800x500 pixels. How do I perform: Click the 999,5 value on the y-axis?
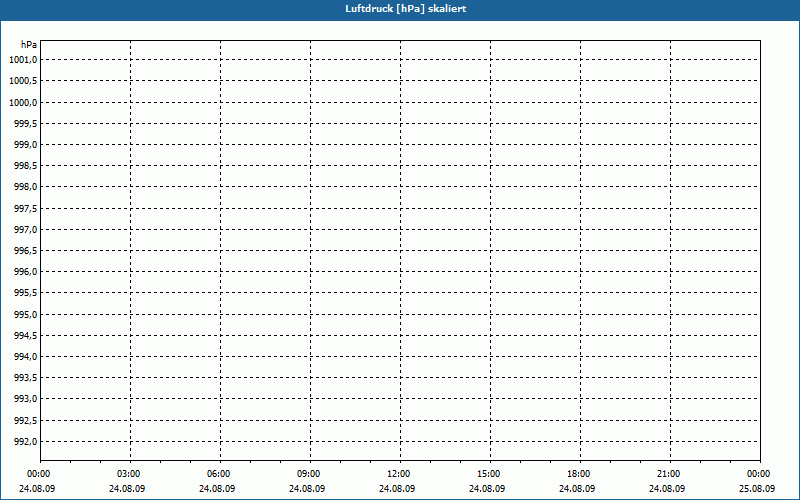(25, 123)
